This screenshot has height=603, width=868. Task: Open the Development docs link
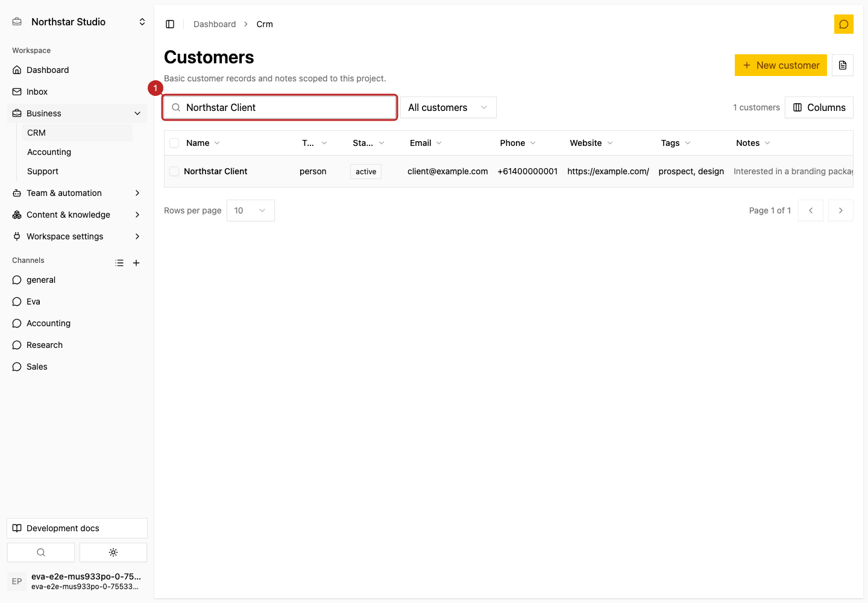[77, 528]
